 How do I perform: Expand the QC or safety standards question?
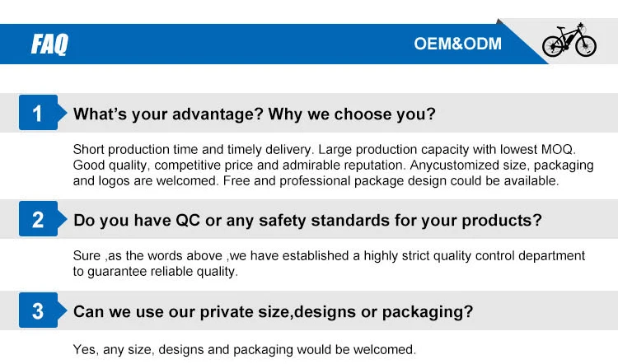(x=307, y=221)
